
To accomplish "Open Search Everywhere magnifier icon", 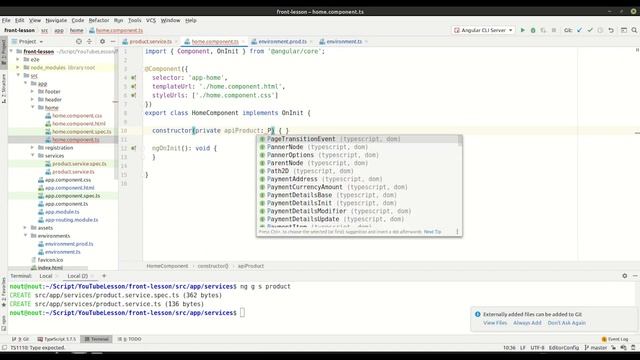I will tap(634, 30).
